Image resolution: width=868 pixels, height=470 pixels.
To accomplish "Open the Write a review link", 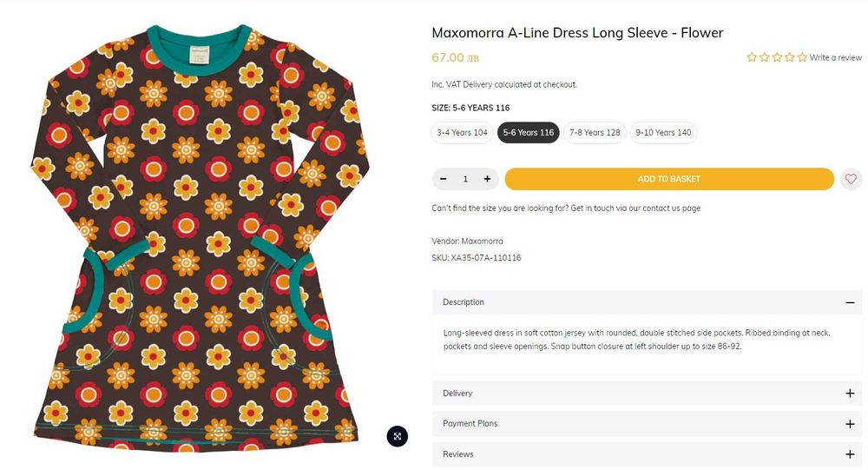I will tap(835, 57).
